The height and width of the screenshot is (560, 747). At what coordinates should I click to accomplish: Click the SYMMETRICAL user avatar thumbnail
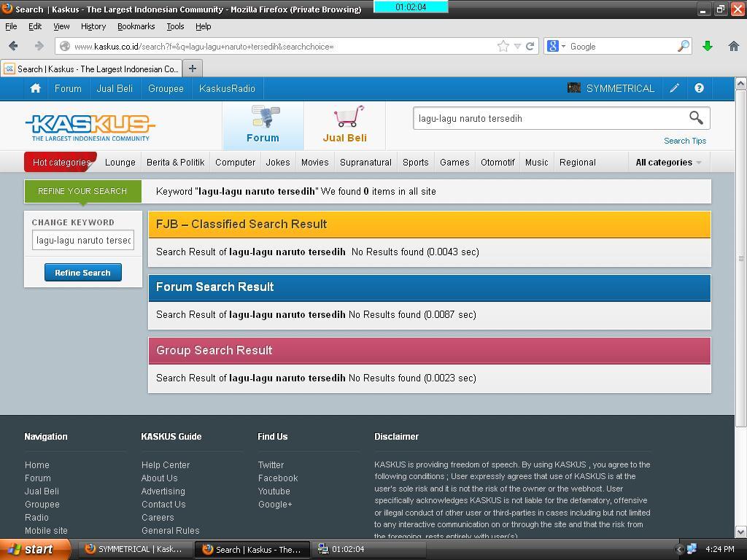click(574, 88)
